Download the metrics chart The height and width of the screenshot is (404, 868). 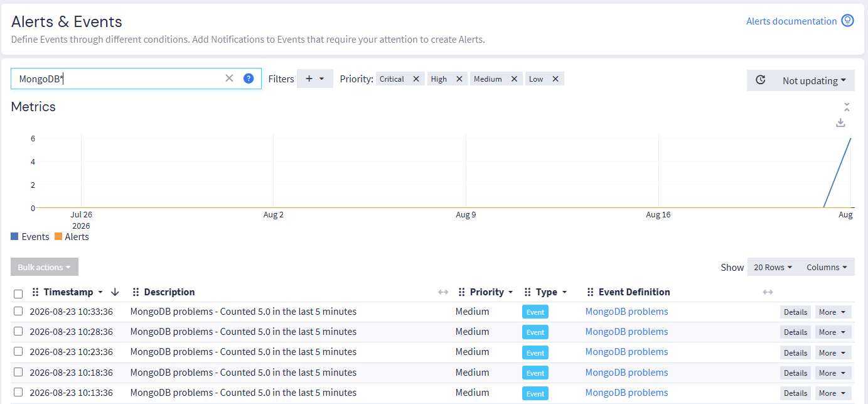[x=840, y=123]
